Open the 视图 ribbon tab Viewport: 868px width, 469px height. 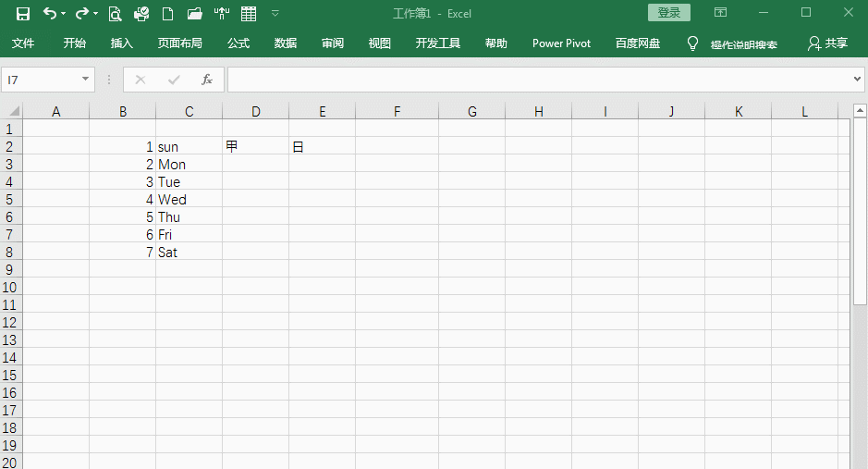[x=380, y=43]
